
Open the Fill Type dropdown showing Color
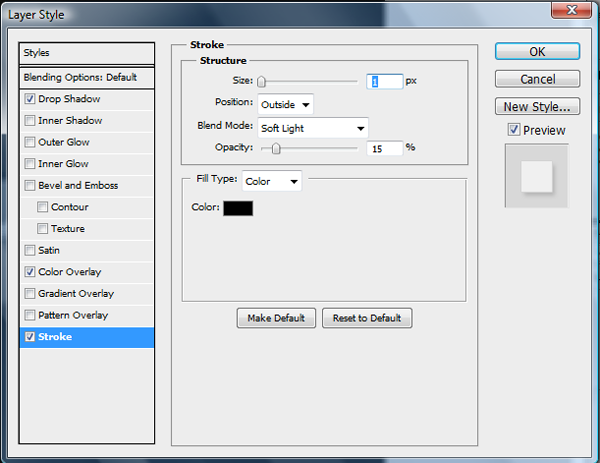click(x=272, y=181)
